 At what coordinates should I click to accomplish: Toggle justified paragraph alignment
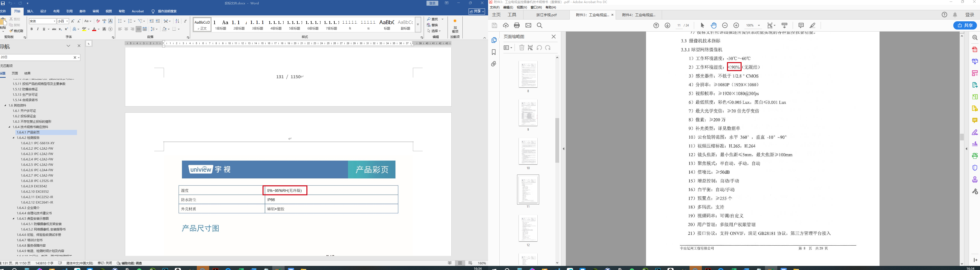pyautogui.click(x=139, y=29)
